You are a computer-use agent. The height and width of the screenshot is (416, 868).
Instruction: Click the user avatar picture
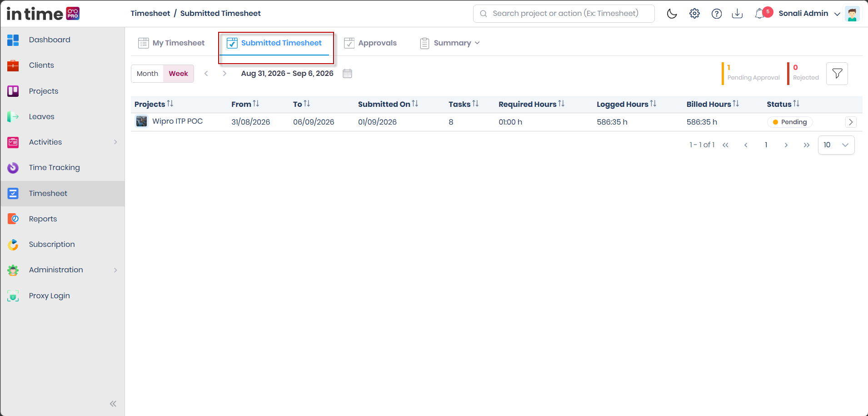[x=852, y=14]
